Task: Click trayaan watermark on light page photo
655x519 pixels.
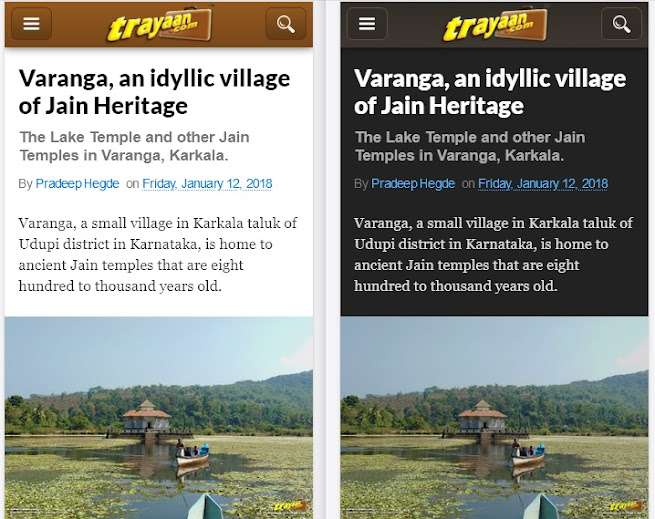Action: 290,506
